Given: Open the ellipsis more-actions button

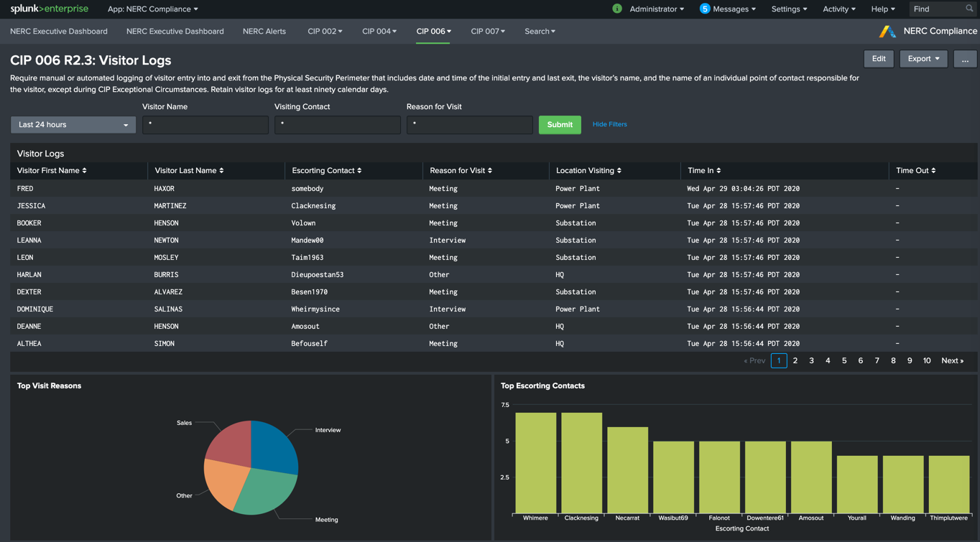Looking at the screenshot, I should [966, 59].
